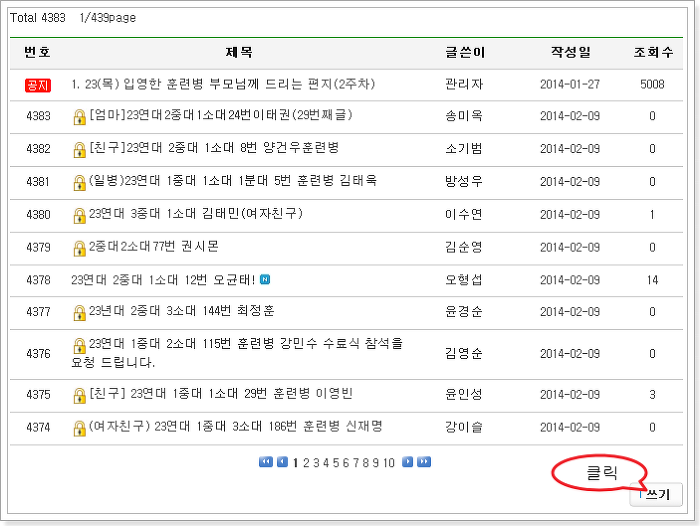Open post [친구]23연대 2중대 1소대 8번 양건우훈련병

click(214, 148)
